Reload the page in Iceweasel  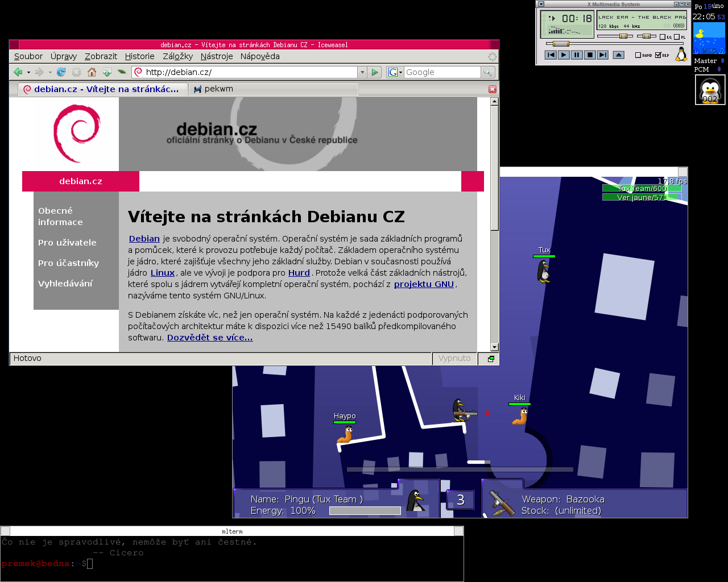pyautogui.click(x=61, y=72)
